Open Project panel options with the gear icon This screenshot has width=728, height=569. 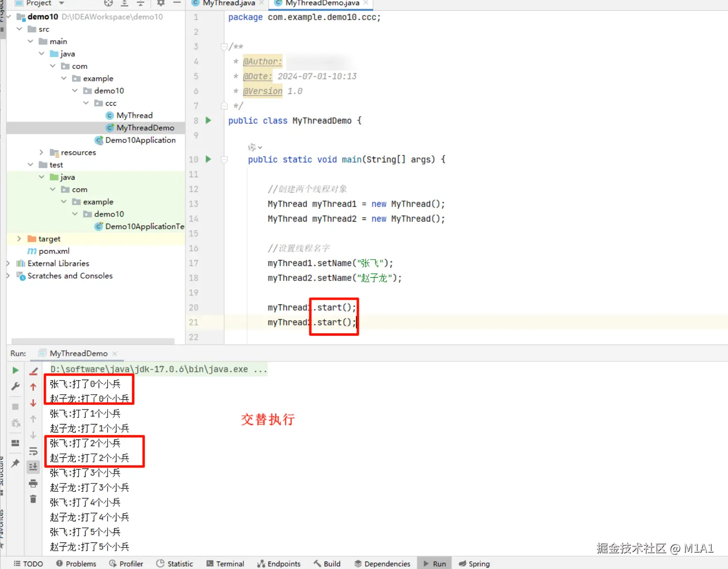coord(160,3)
